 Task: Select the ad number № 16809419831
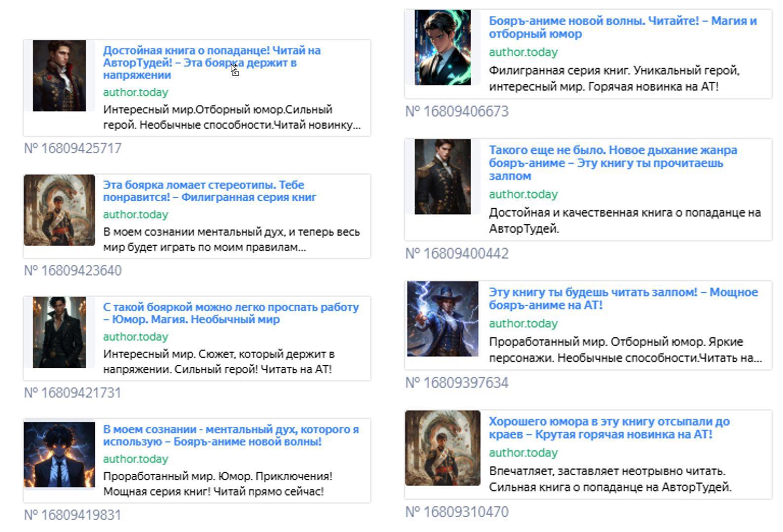coord(73,515)
